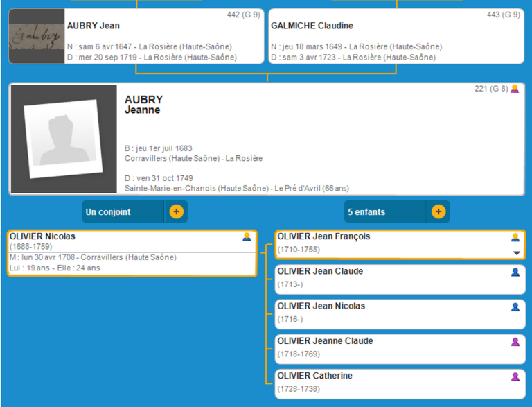
Task: Open the Un conjoint section header
Action: 123,211
